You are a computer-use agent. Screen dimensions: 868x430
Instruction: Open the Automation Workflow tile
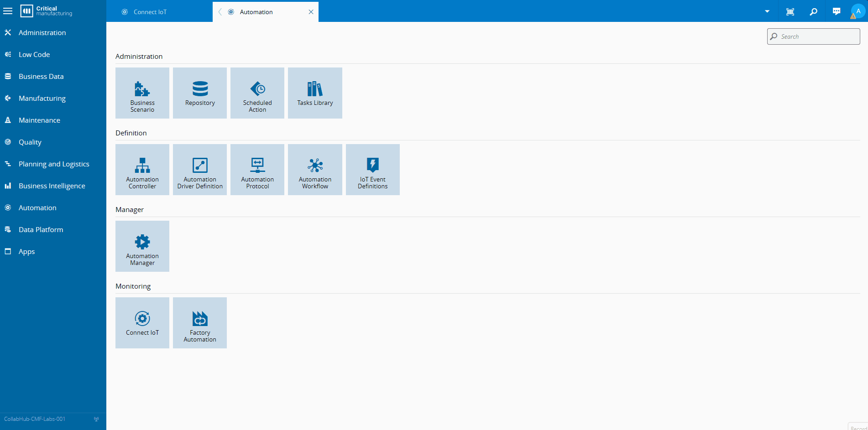point(315,170)
